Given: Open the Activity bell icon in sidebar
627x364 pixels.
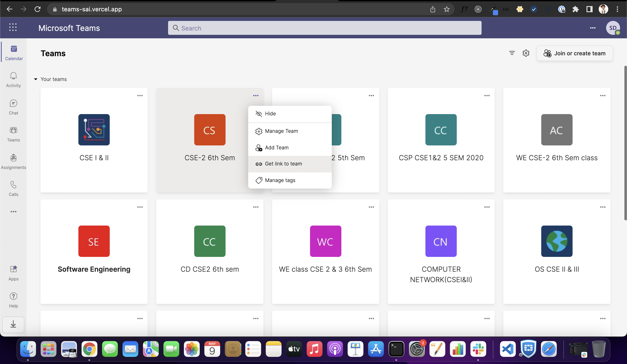Looking at the screenshot, I should coord(13,80).
